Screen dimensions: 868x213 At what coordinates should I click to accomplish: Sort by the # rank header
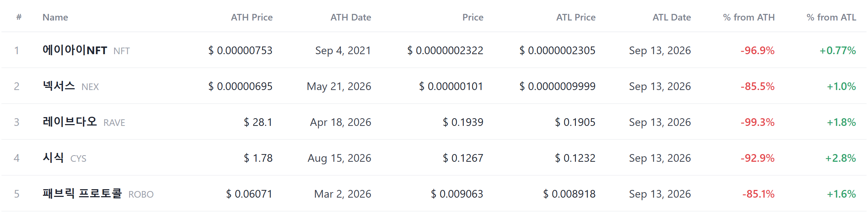tap(19, 17)
